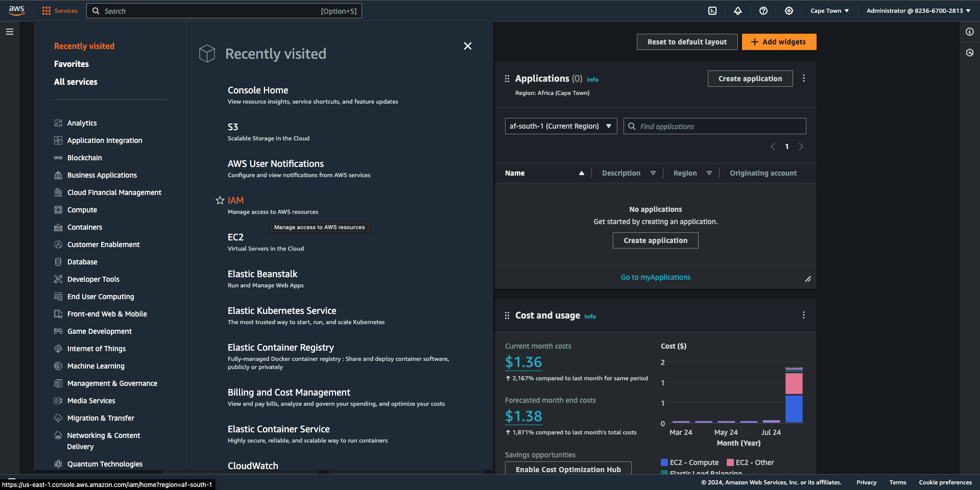Open Applications widget three-dot menu
Image resolution: width=980 pixels, height=490 pixels.
click(804, 78)
